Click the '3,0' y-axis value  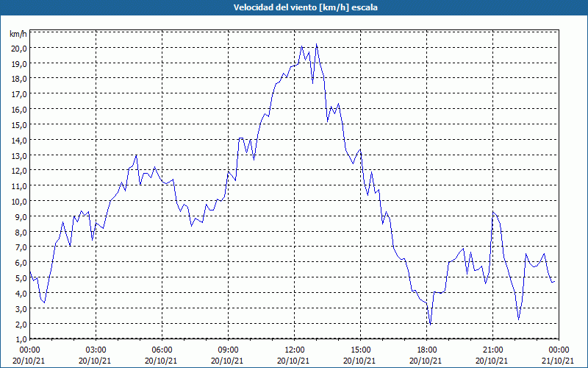21,309
